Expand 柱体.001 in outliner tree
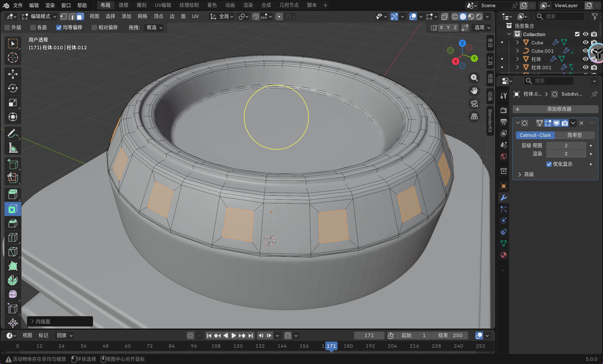 [x=517, y=67]
